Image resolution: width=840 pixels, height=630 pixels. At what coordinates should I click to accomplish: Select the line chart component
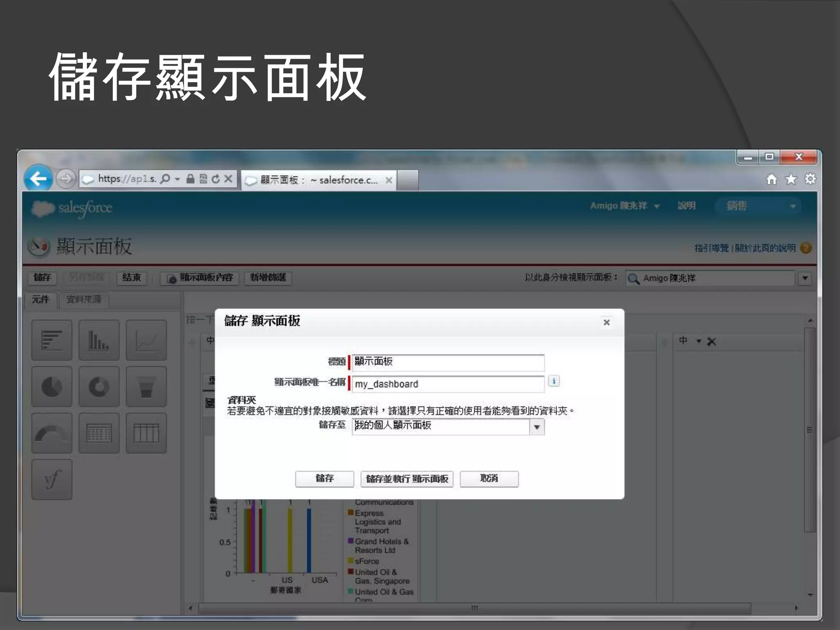click(146, 340)
